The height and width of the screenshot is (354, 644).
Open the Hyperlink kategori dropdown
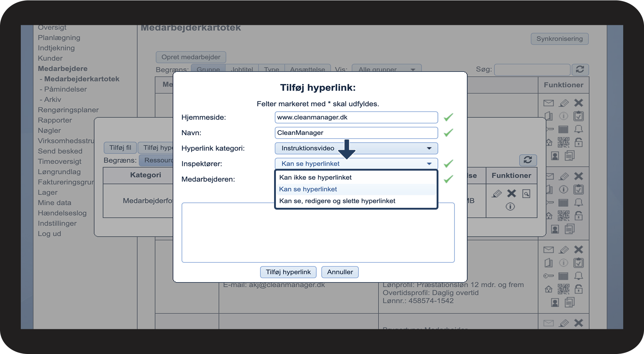(356, 148)
